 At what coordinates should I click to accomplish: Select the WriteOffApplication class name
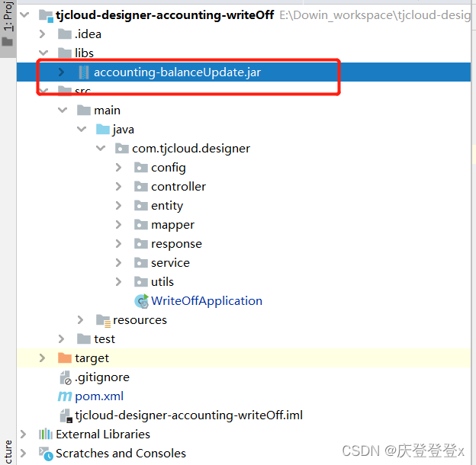(x=207, y=301)
